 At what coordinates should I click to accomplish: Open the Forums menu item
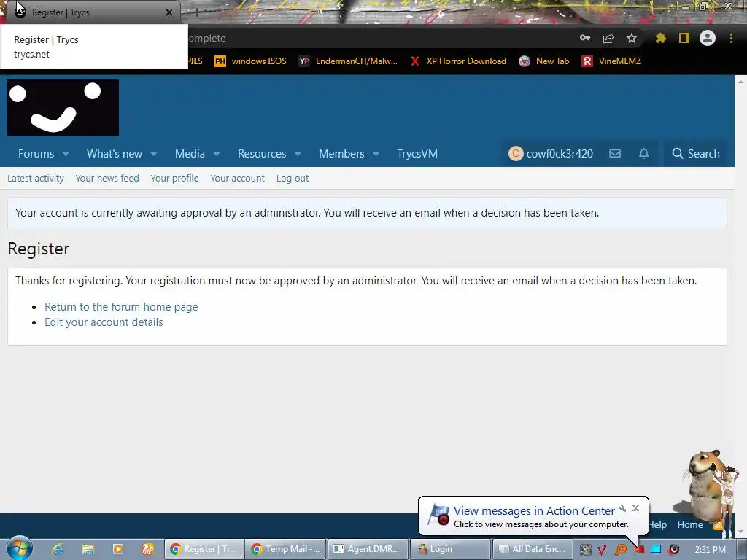36,154
